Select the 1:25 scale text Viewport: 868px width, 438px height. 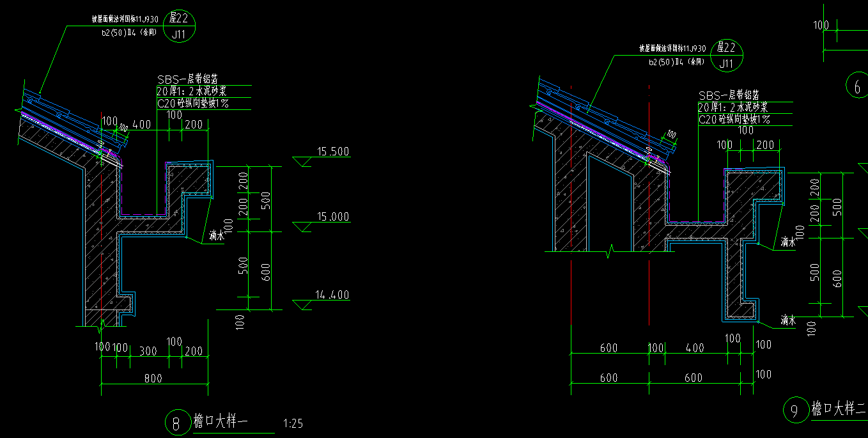[292, 423]
